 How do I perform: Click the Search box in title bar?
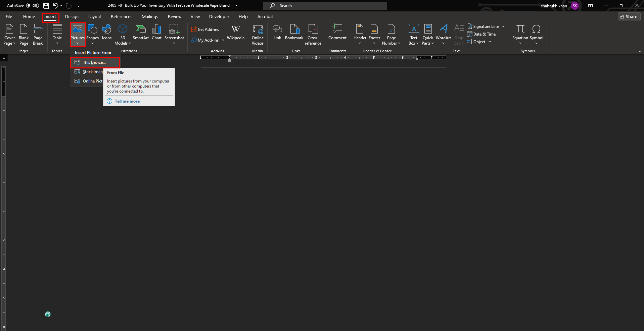(325, 6)
